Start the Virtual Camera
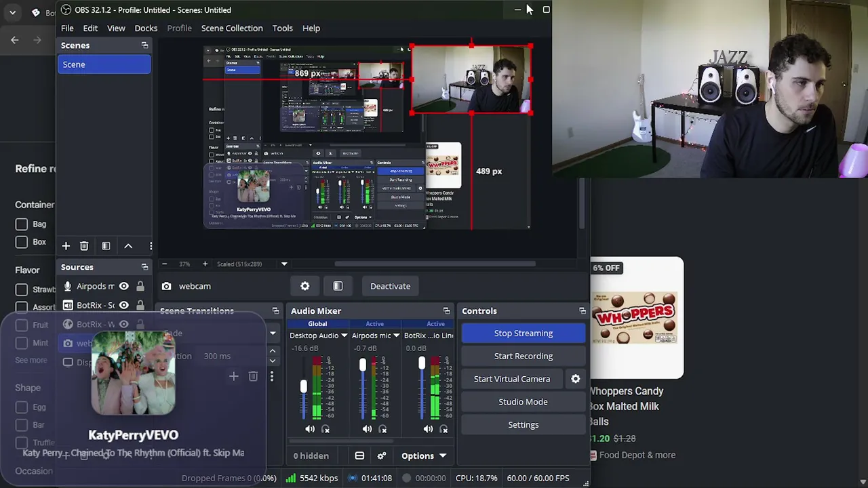Image resolution: width=868 pixels, height=488 pixels. tap(512, 379)
